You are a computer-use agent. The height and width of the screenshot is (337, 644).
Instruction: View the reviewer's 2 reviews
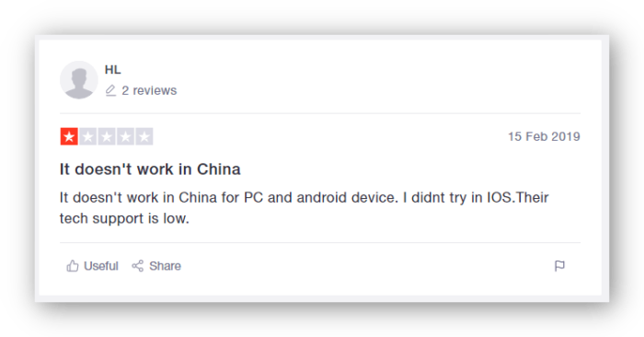(149, 90)
